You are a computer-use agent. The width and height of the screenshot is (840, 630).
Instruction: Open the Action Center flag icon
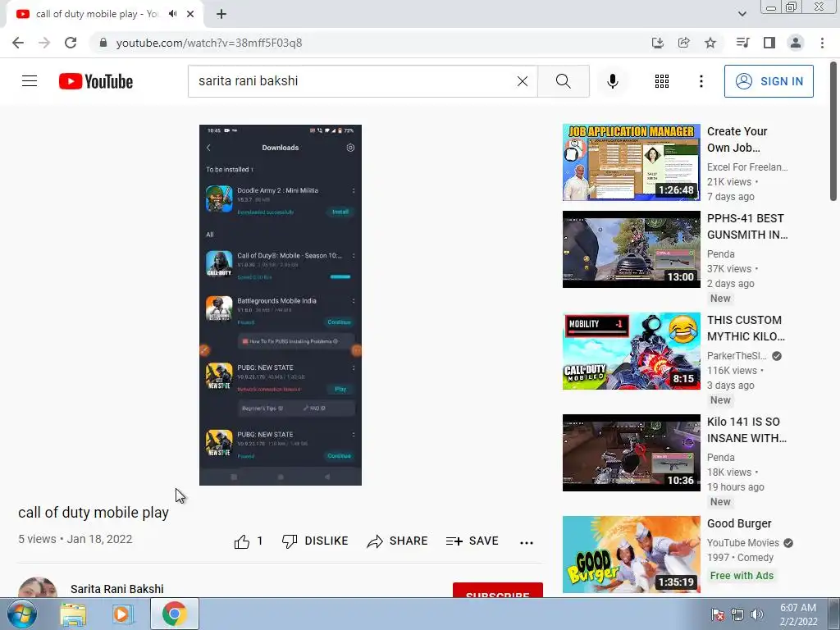(717, 614)
